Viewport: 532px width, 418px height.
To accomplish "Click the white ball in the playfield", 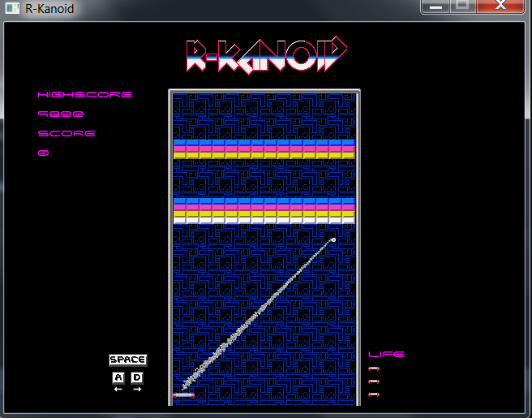I will [x=332, y=239].
